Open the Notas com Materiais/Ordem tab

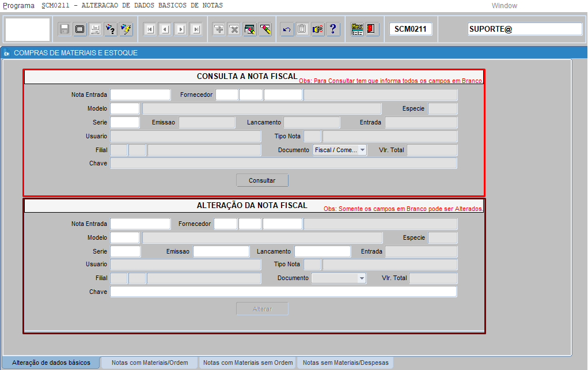[150, 363]
